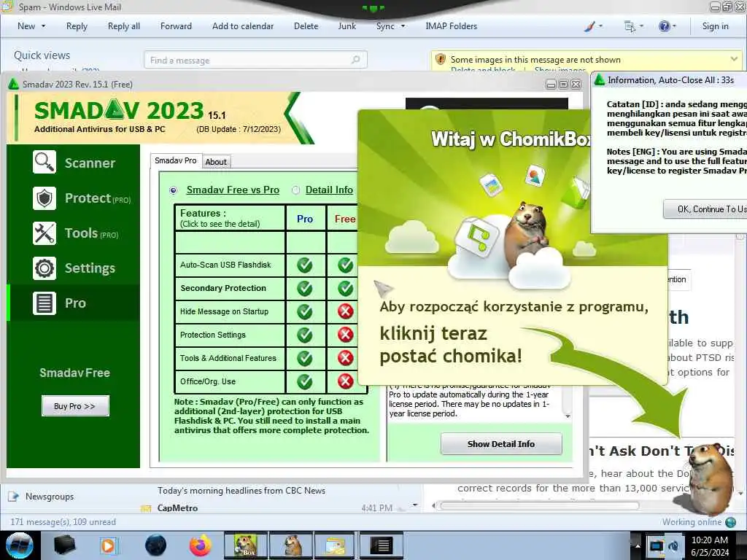Open the hamster app taskbar icon
The width and height of the screenshot is (747, 560).
(x=291, y=545)
